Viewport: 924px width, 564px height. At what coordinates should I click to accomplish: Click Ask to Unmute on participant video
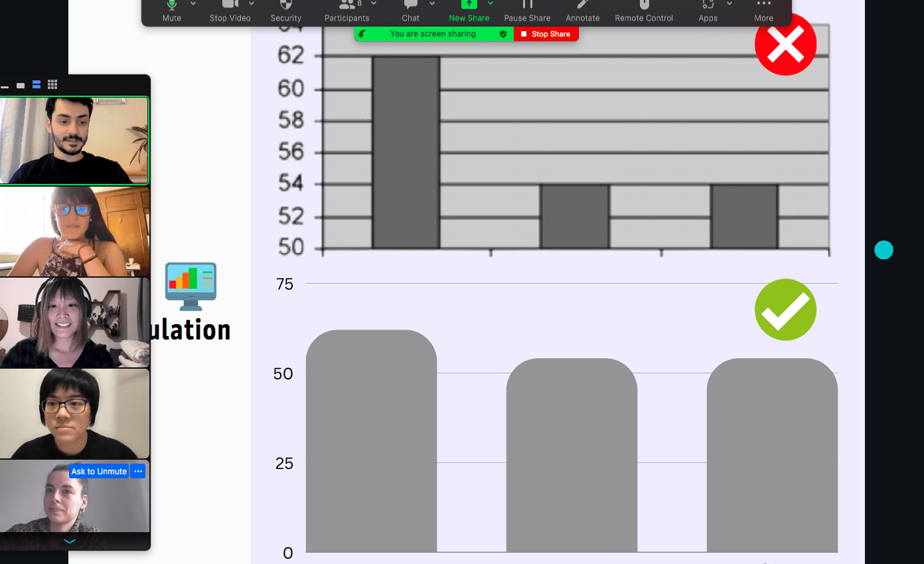click(99, 471)
